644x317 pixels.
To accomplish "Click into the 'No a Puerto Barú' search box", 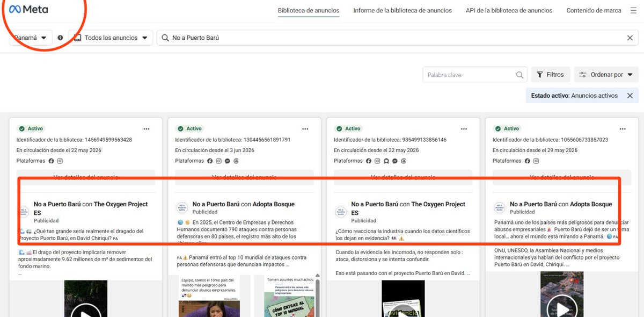I will (x=397, y=38).
